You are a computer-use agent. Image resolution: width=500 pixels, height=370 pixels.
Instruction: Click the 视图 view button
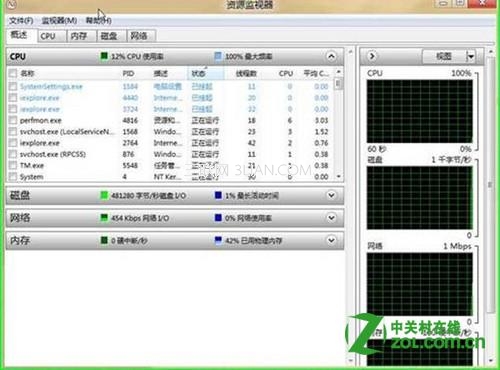(x=444, y=57)
